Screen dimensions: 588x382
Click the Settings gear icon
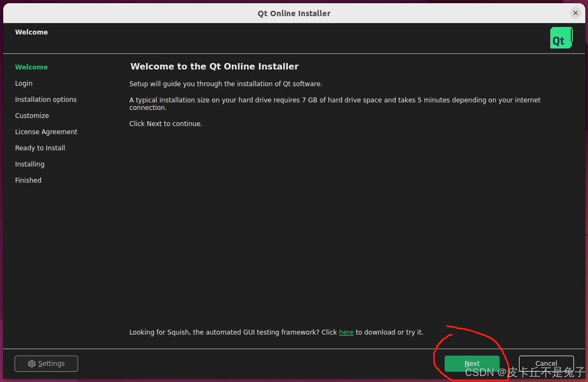pyautogui.click(x=32, y=364)
